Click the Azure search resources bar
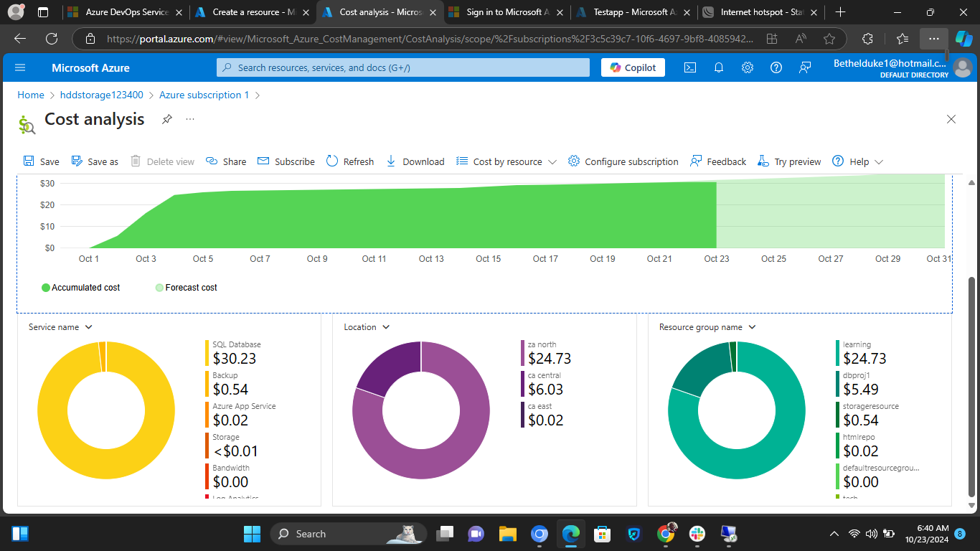Screen dimensions: 980x551 coord(402,67)
